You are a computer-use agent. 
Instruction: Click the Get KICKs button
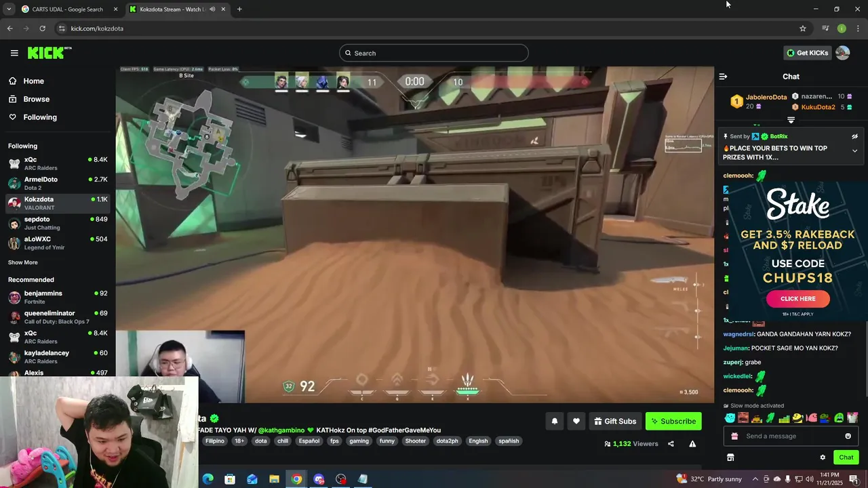pyautogui.click(x=807, y=53)
